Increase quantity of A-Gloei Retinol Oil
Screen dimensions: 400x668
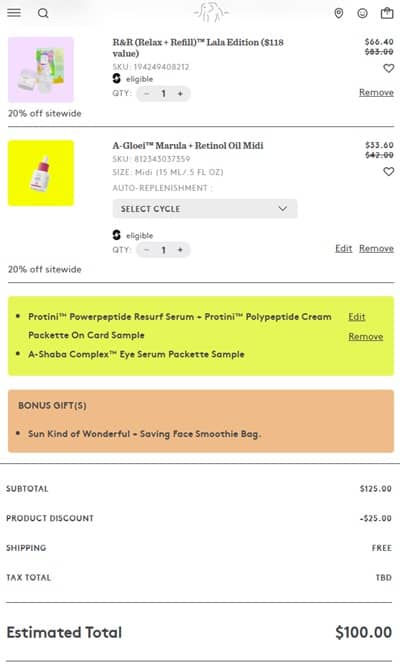coord(180,250)
